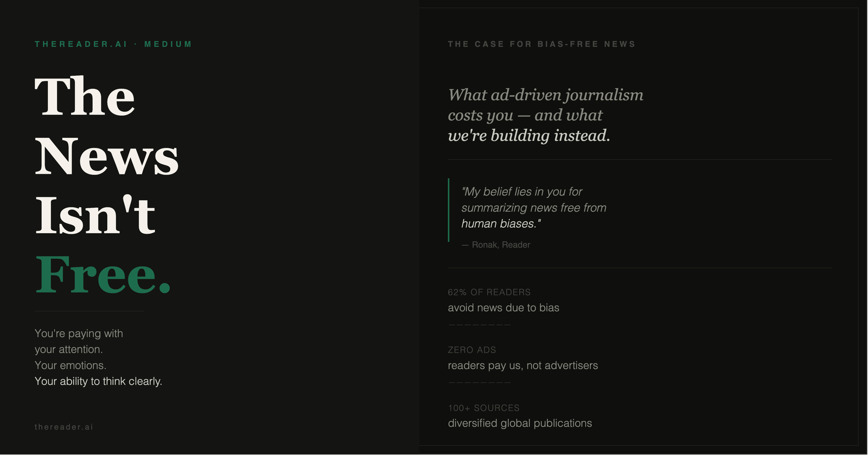
Task: Click 'avoid news due to bias'
Action: (x=503, y=307)
